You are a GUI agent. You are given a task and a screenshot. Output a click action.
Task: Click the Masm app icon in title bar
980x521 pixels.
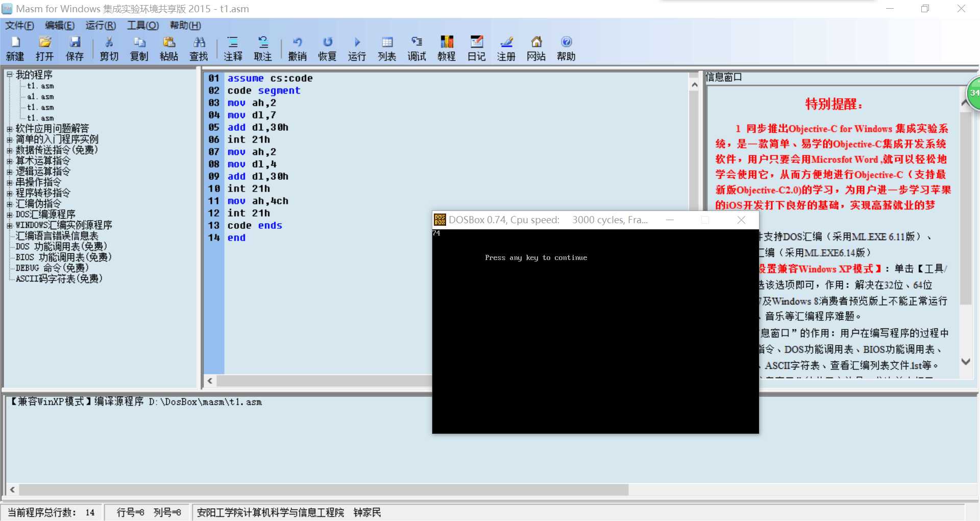[7, 9]
